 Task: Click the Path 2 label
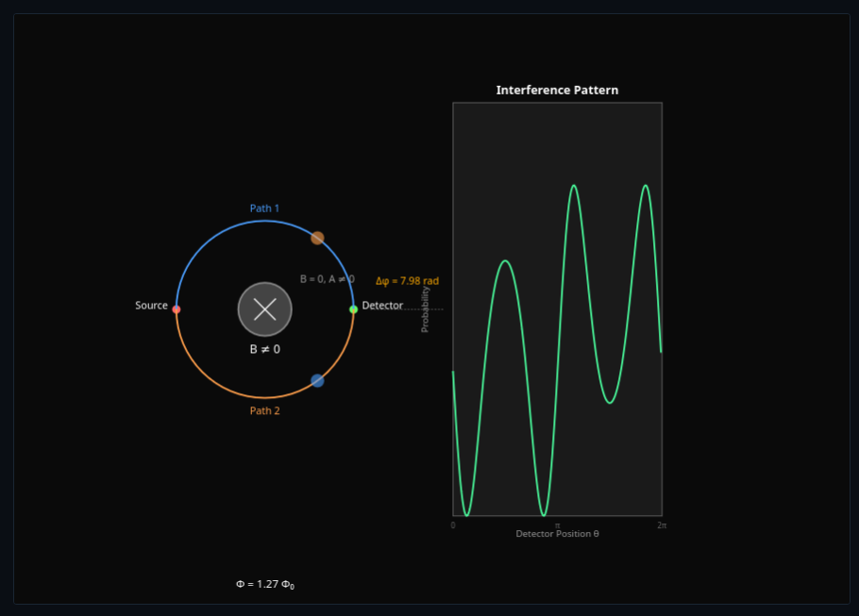(x=264, y=411)
